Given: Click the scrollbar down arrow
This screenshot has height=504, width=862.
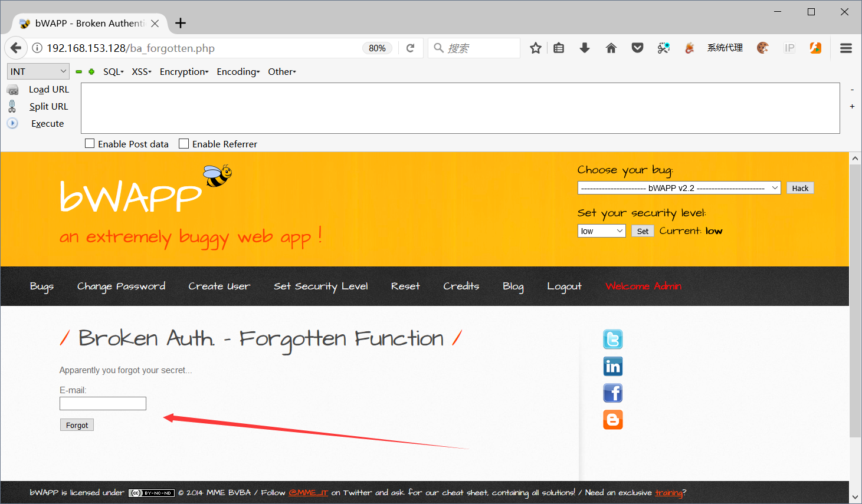Looking at the screenshot, I should pos(856,497).
